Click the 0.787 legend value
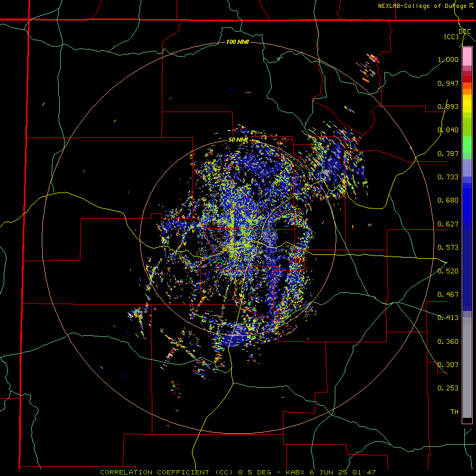The image size is (476, 476). (x=448, y=153)
